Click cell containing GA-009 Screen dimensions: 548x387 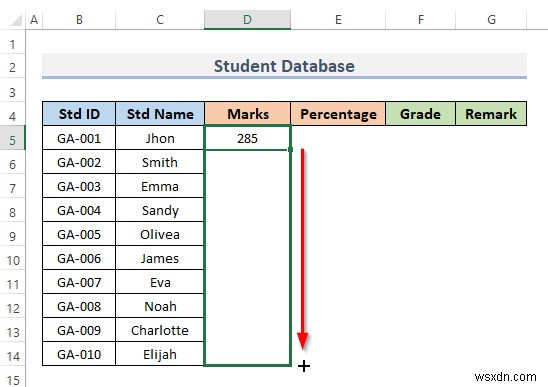pos(79,330)
